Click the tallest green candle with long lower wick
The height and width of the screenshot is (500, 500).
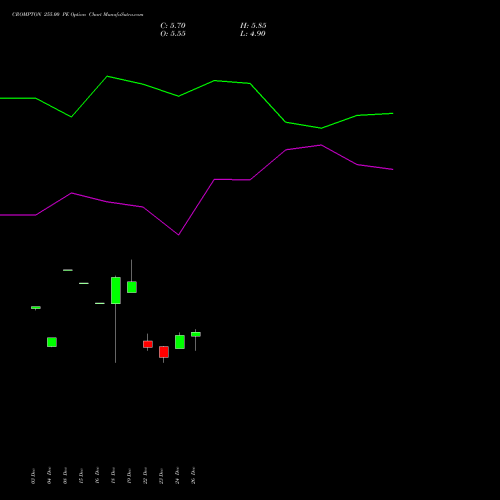point(116,290)
